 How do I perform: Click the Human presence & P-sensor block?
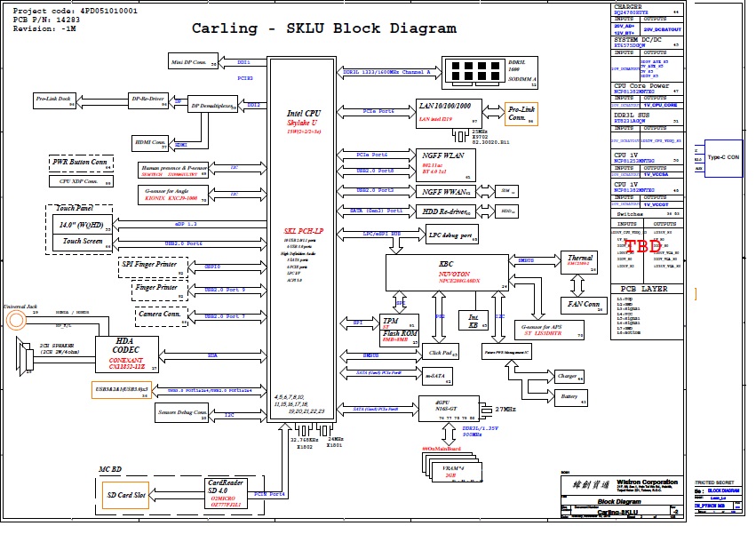pyautogui.click(x=173, y=171)
